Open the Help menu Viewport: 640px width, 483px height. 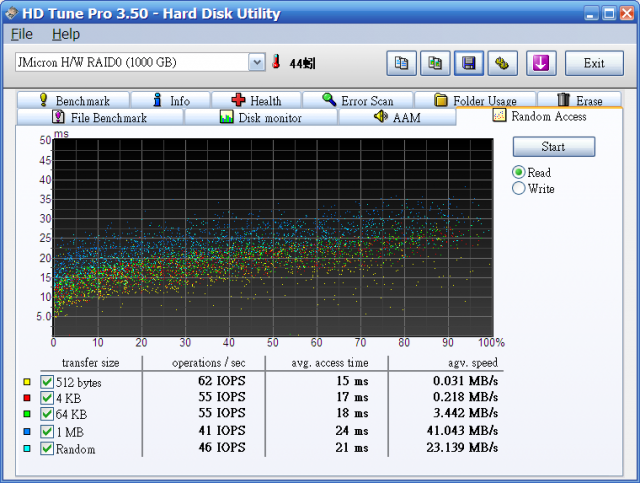tap(65, 34)
